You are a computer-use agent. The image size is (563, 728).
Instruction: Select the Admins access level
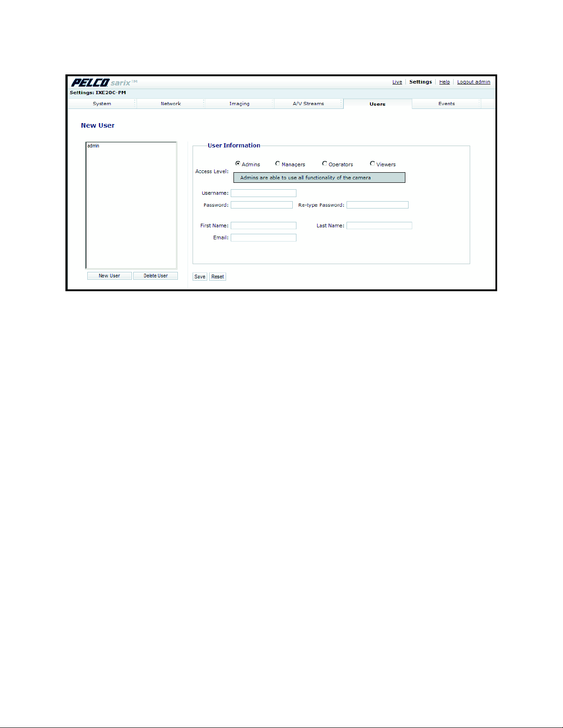pyautogui.click(x=238, y=164)
